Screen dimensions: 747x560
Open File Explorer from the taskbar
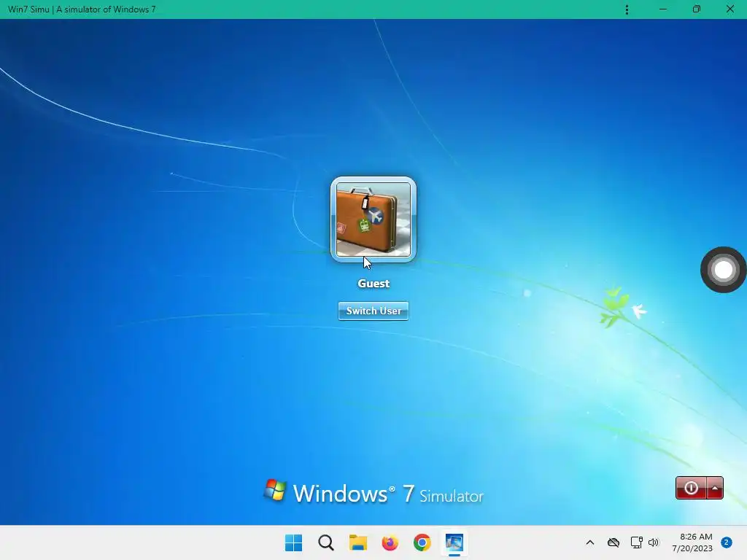click(357, 542)
